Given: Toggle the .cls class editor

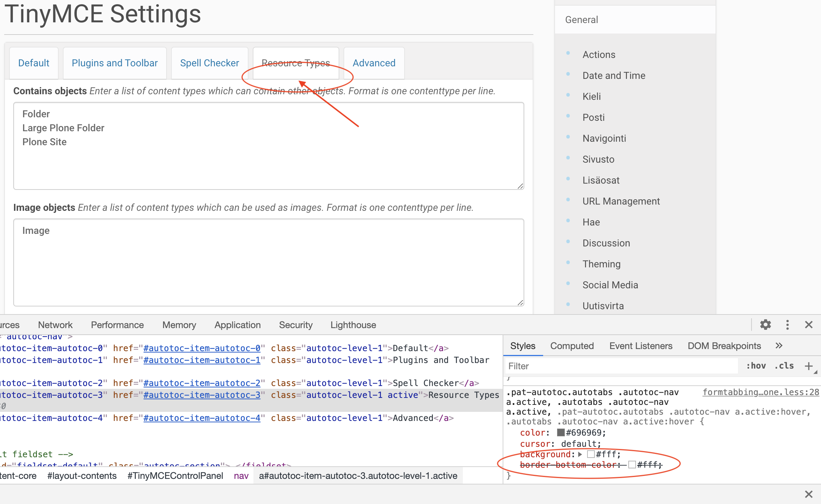Looking at the screenshot, I should [x=784, y=366].
